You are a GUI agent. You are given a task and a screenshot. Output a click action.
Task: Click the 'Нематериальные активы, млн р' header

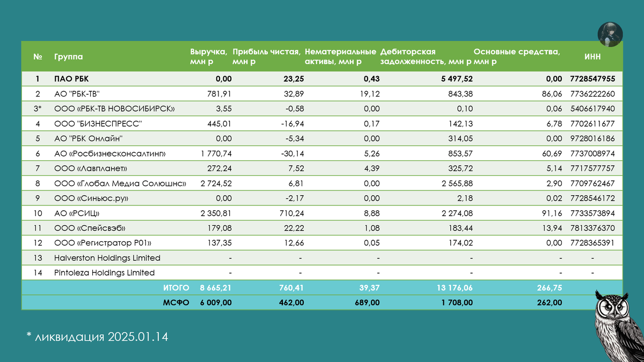(x=340, y=57)
